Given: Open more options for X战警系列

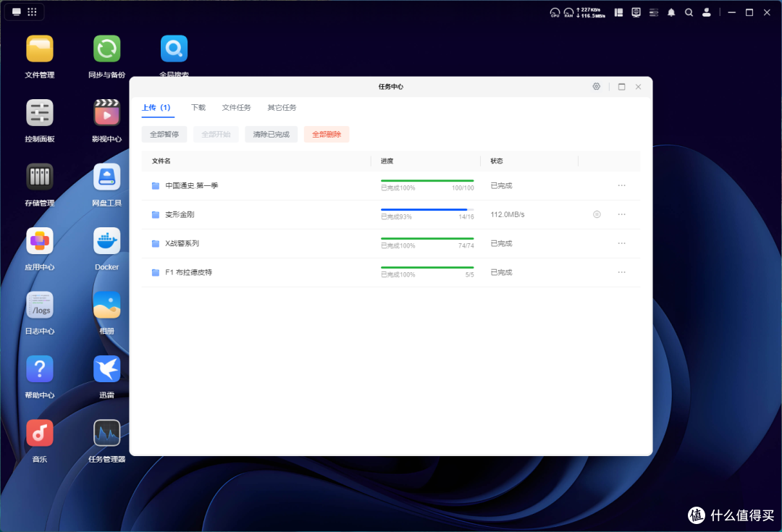Looking at the screenshot, I should click(621, 243).
